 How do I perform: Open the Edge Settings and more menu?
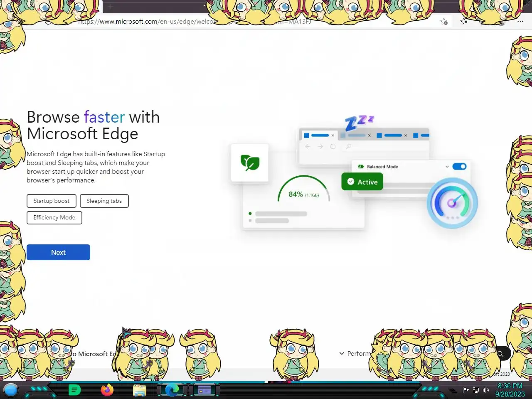tap(520, 21)
